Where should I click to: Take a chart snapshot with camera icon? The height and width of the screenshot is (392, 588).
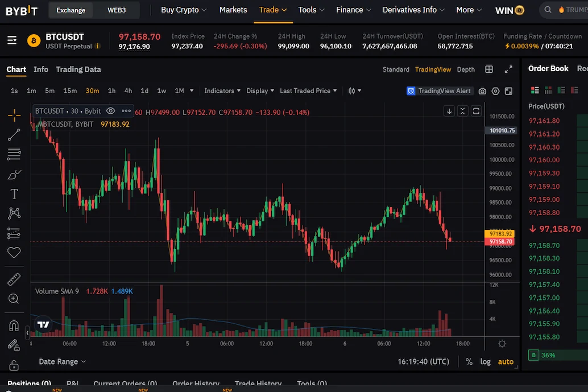point(482,91)
